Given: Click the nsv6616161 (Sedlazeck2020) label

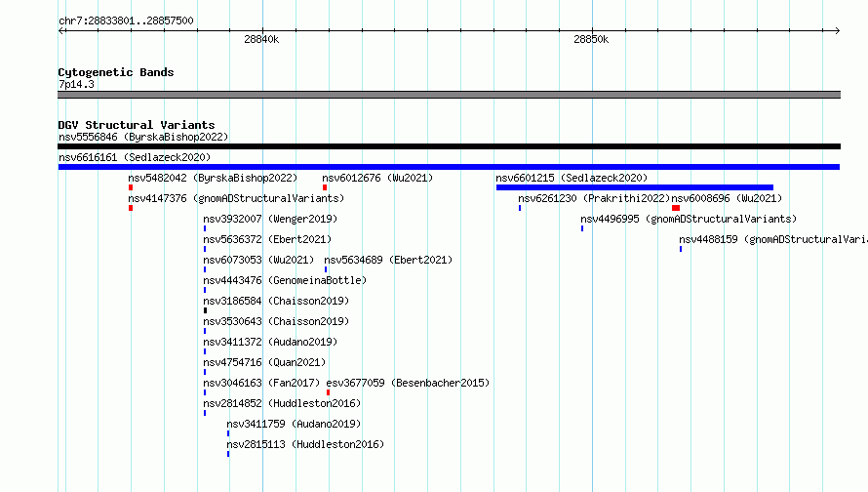Looking at the screenshot, I should click(135, 157).
